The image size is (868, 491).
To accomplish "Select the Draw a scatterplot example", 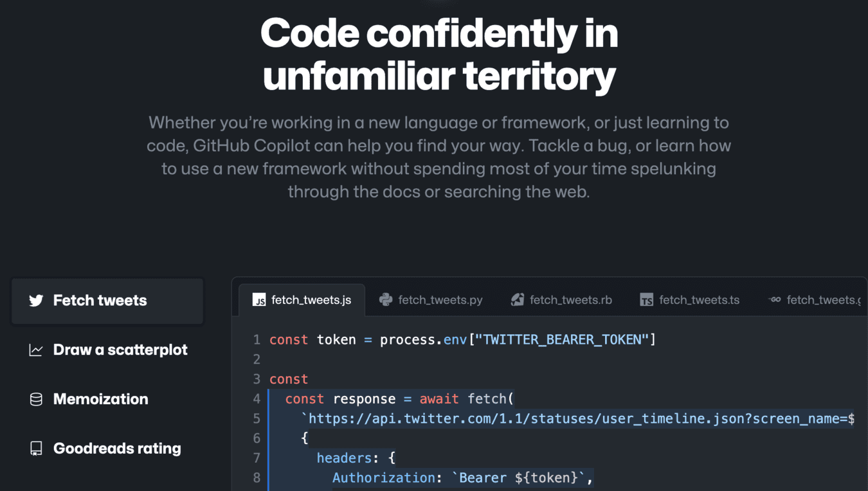I will tap(107, 350).
